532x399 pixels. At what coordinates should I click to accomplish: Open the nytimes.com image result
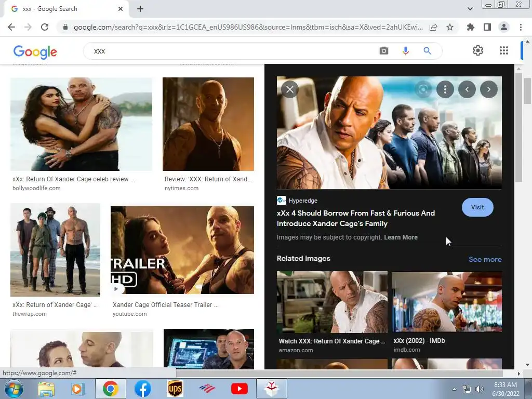point(208,124)
